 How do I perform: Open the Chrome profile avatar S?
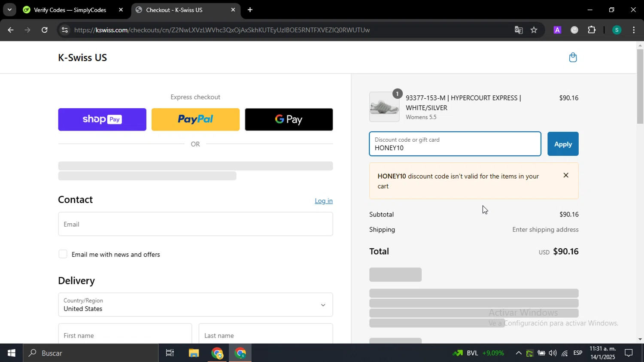[x=617, y=30]
